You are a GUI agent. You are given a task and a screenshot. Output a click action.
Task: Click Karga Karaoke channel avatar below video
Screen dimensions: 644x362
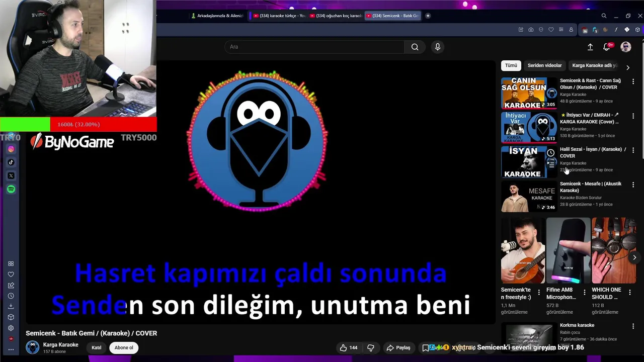(x=33, y=347)
